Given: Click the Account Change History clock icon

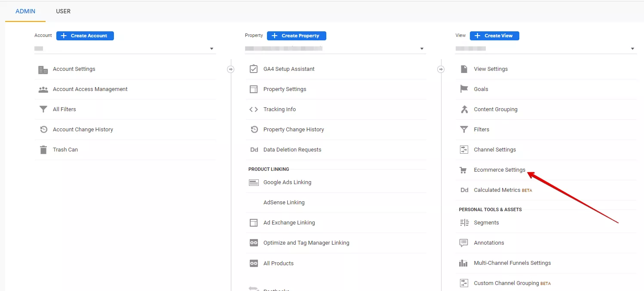Looking at the screenshot, I should (43, 130).
